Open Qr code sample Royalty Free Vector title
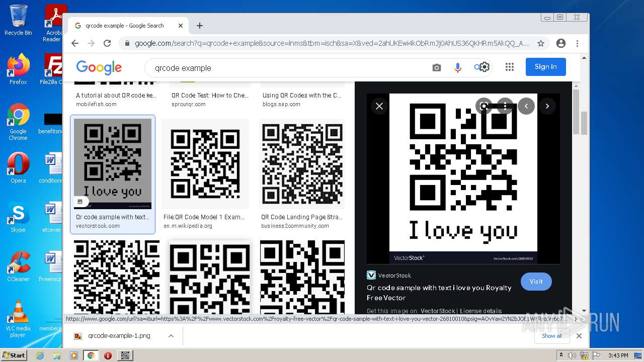644x362 pixels. [439, 293]
